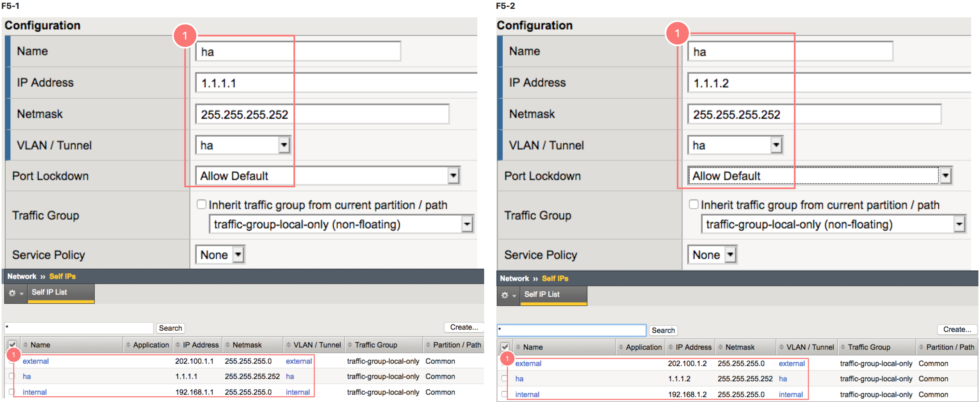Open the gear menu in F5-2 Self IPs
980x402 pixels.
[x=508, y=295]
